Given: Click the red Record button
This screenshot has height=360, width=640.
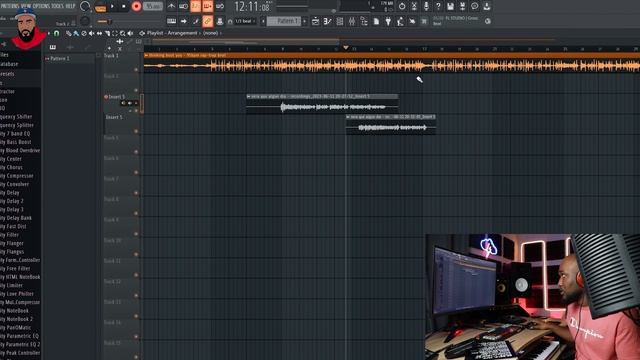Looking at the screenshot, I should pyautogui.click(x=136, y=7).
